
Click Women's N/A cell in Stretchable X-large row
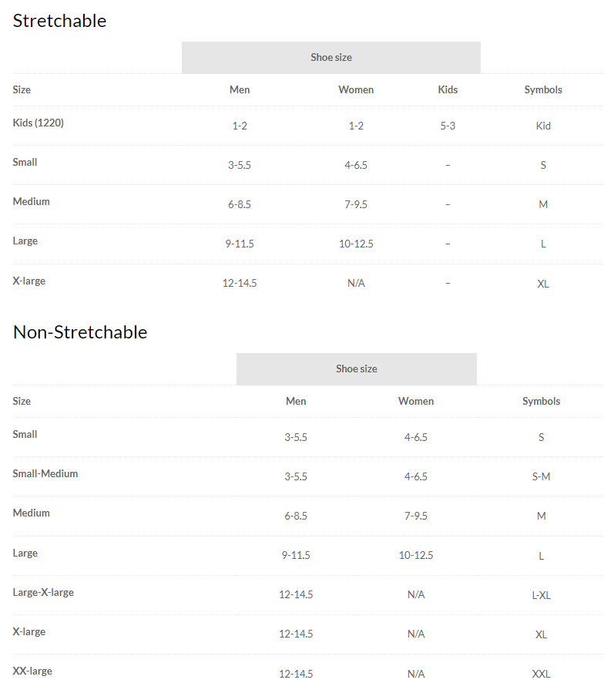tap(356, 284)
